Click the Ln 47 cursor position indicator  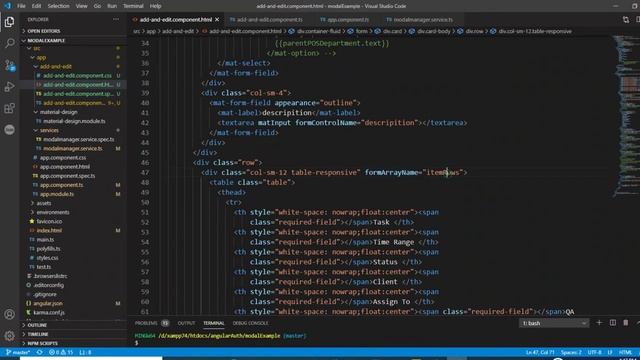point(540,352)
